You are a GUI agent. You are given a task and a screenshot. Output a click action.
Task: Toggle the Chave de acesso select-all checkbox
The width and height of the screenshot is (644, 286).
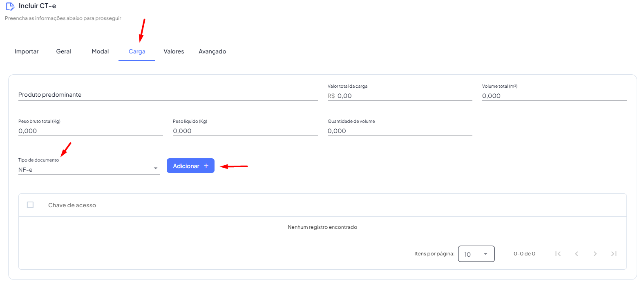pyautogui.click(x=30, y=205)
